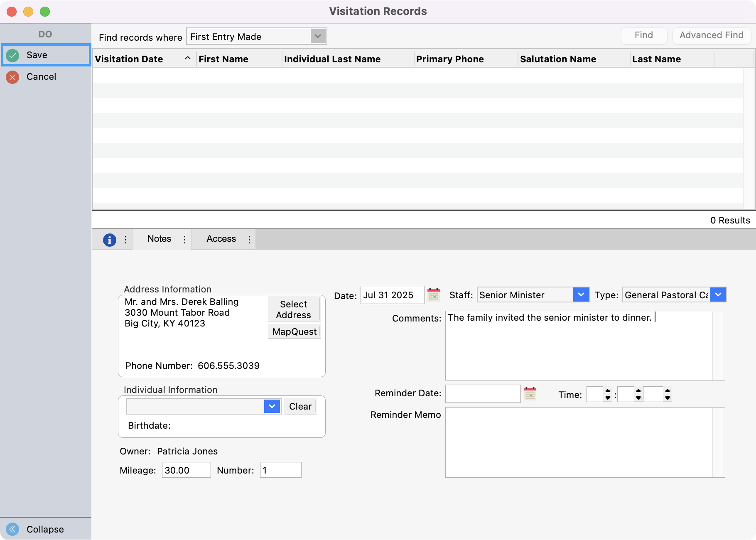Open the calendar picker next to Date
This screenshot has width=756, height=540.
click(433, 295)
